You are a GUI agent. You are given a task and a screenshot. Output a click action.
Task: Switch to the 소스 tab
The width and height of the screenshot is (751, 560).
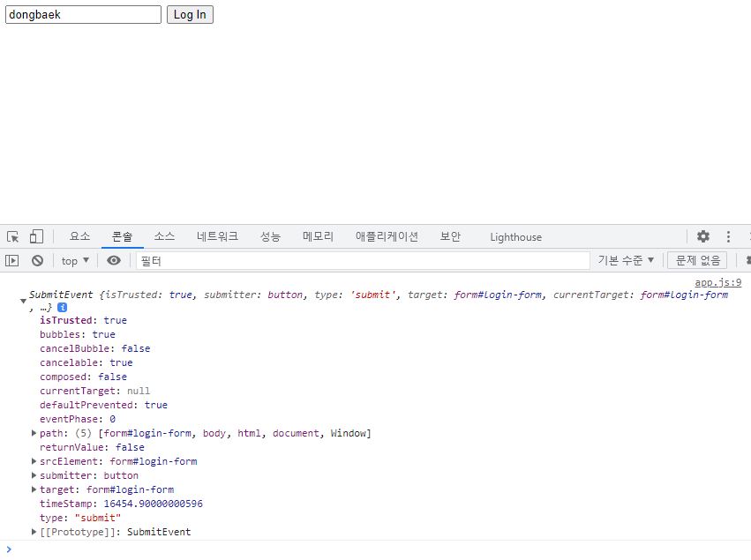pos(164,236)
